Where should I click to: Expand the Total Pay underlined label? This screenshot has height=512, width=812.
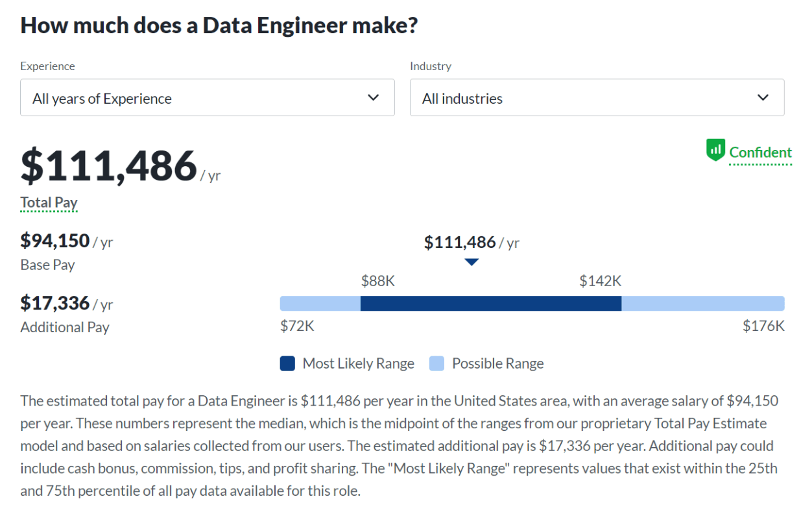point(48,202)
